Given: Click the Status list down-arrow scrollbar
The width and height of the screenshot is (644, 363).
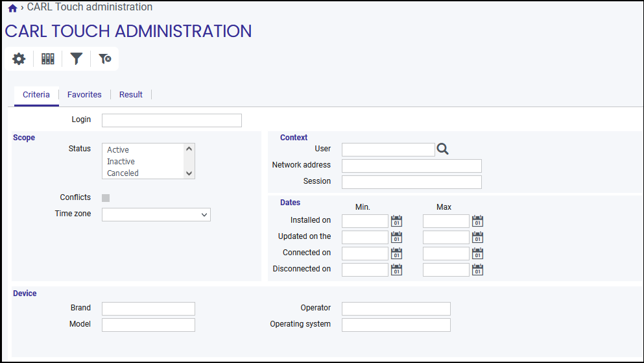Looking at the screenshot, I should (x=189, y=173).
